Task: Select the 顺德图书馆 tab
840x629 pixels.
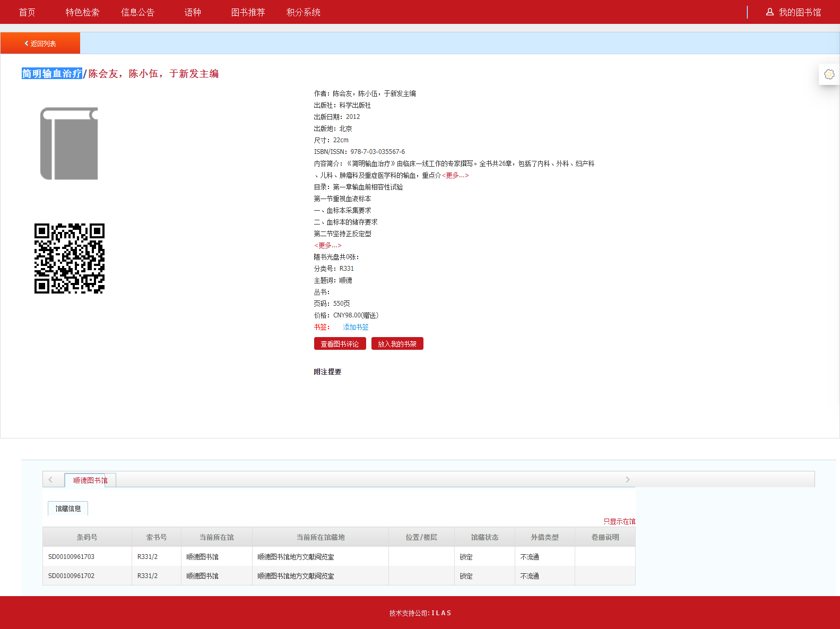Action: point(90,480)
